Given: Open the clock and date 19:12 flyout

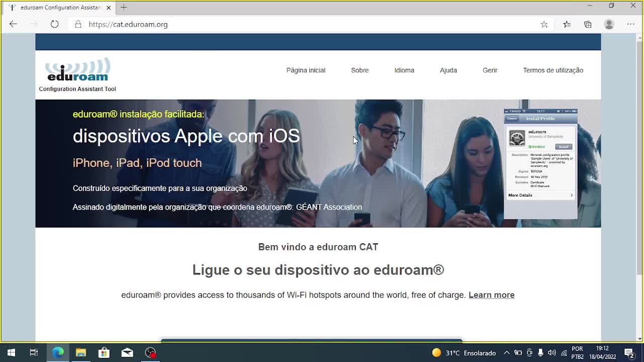Looking at the screenshot, I should click(x=603, y=353).
